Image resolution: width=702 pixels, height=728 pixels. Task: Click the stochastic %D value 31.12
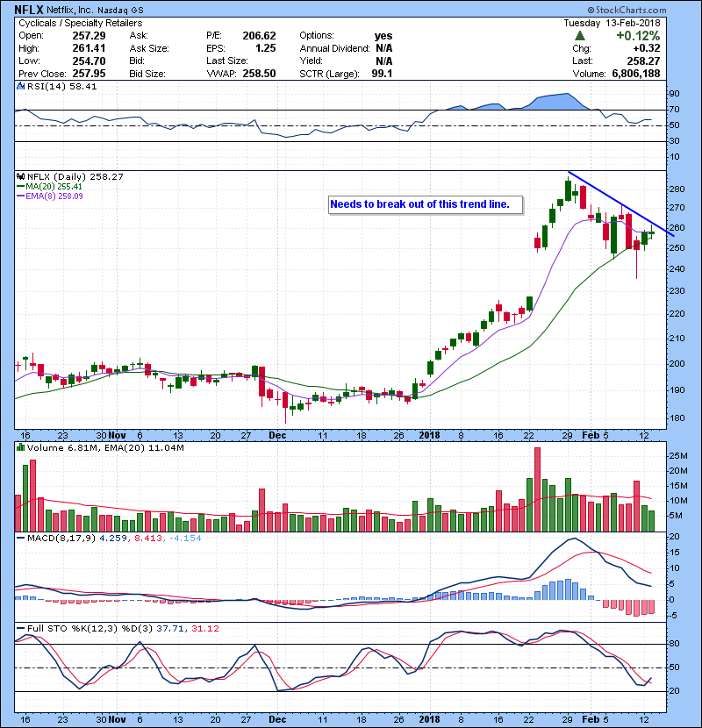click(x=204, y=629)
